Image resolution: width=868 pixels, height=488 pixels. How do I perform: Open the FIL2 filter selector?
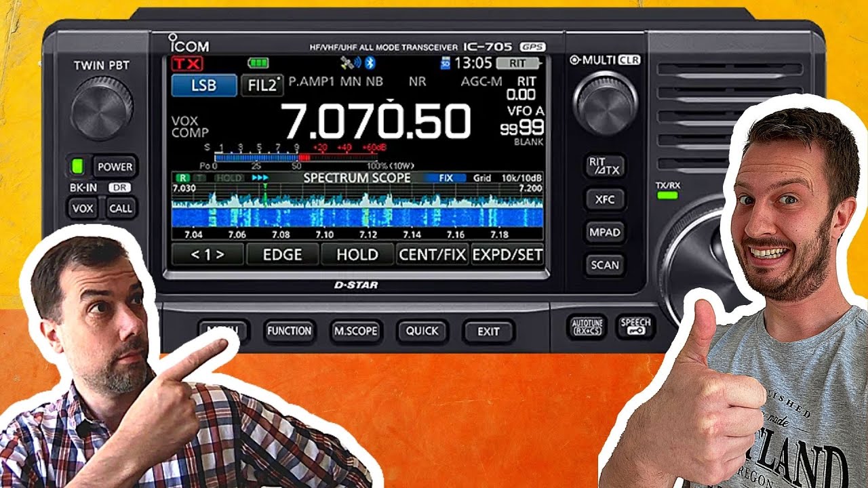coord(262,86)
